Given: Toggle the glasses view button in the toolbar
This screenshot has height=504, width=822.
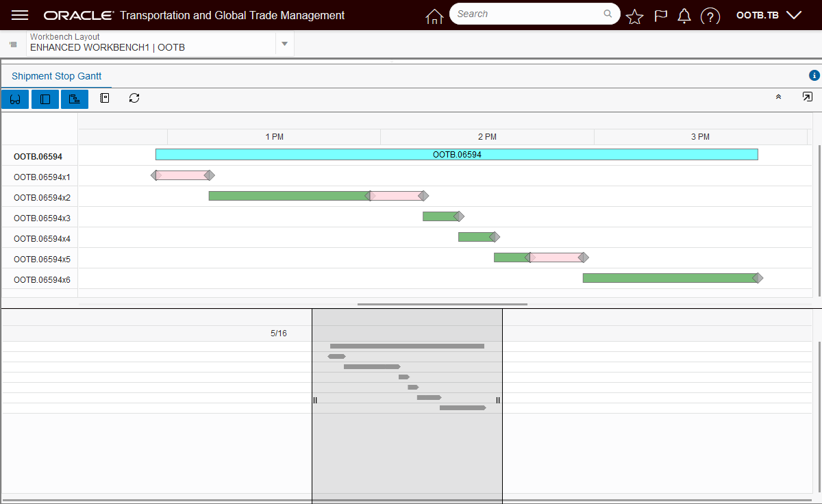Looking at the screenshot, I should coord(15,99).
